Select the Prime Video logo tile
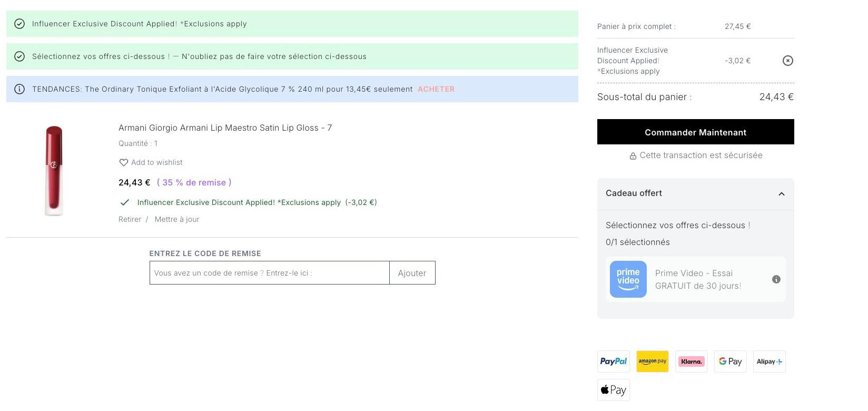This screenshot has width=868, height=411. tap(628, 279)
